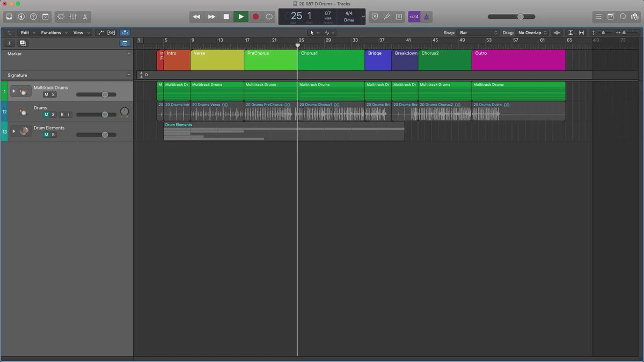Open the Mixer with the faders icon

pos(73,17)
